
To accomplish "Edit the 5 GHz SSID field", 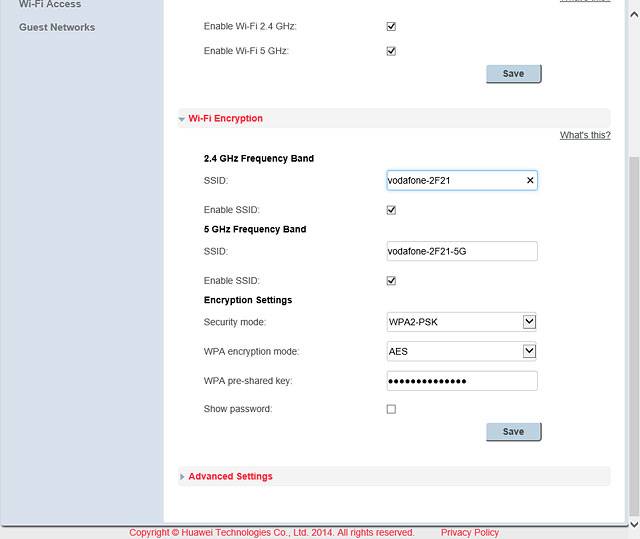I will tap(462, 251).
